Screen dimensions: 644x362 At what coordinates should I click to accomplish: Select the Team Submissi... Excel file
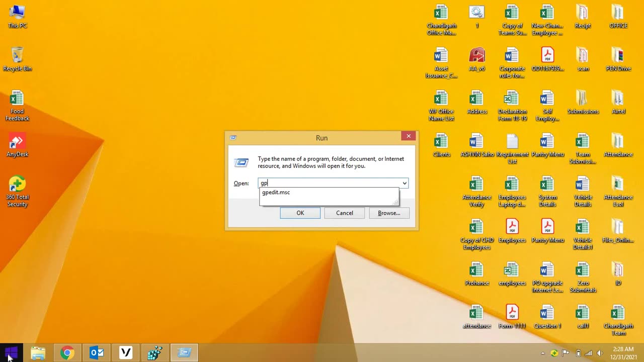point(583,149)
